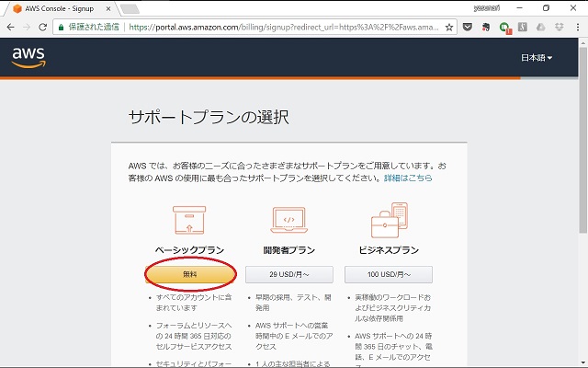Image resolution: width=588 pixels, height=368 pixels.
Task: Click the Basic plan box icon
Action: coord(189,220)
